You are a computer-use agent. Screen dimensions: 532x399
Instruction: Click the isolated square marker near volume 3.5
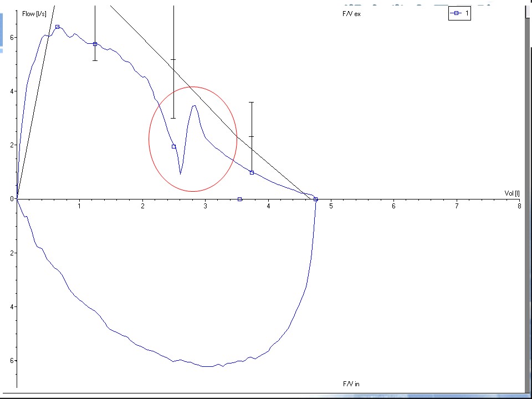(x=239, y=199)
